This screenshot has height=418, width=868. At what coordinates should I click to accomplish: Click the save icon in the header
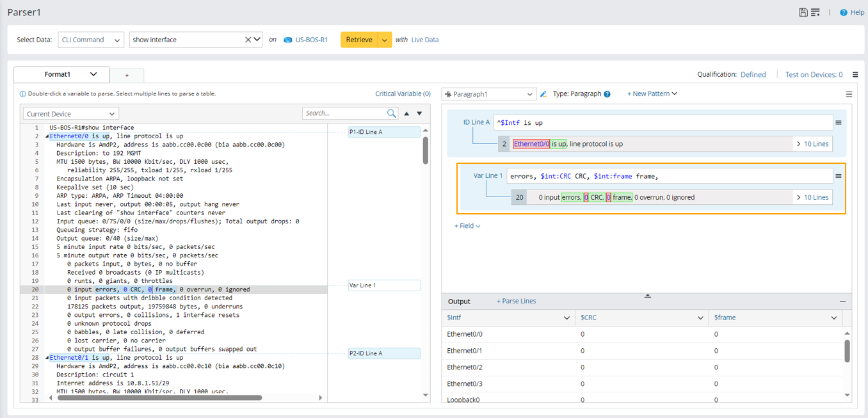[x=803, y=12]
